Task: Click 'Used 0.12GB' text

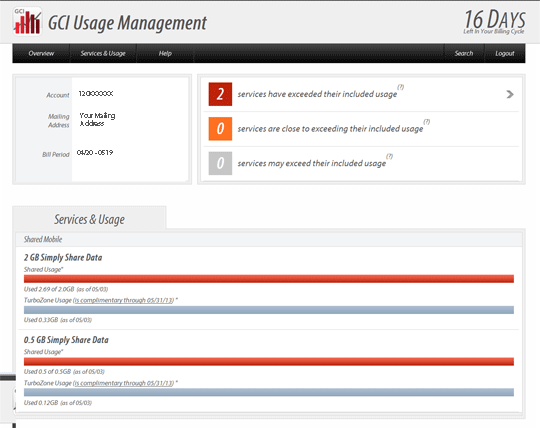Action: click(41, 403)
